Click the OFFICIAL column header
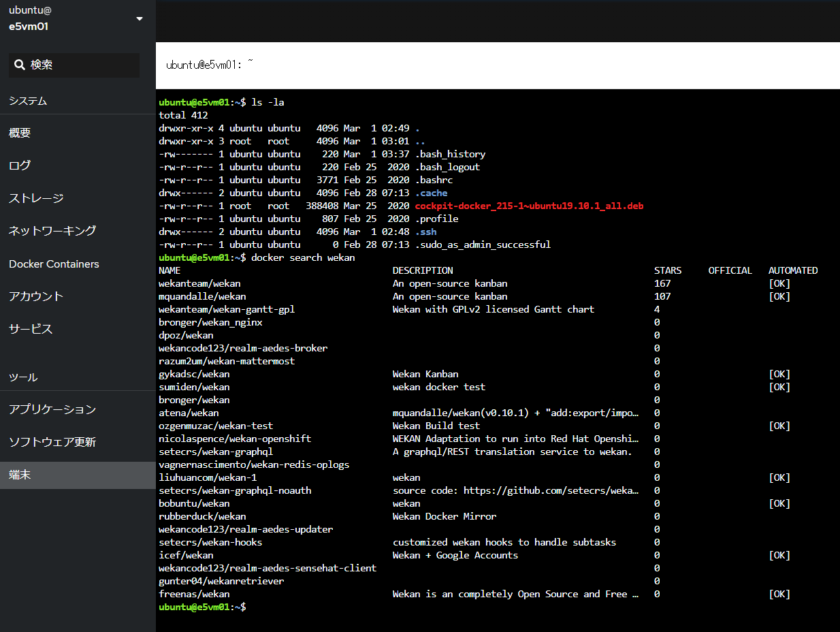The image size is (840, 632). coord(730,270)
